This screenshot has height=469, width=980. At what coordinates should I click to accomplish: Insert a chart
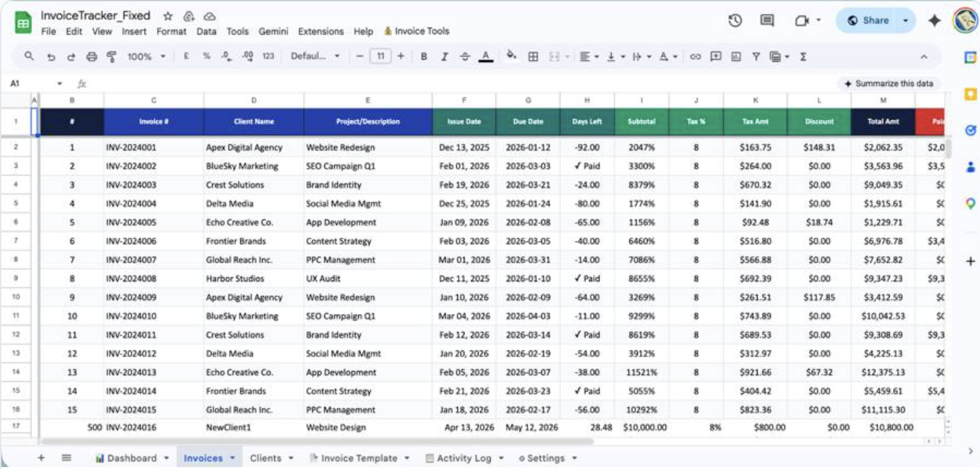[736, 56]
